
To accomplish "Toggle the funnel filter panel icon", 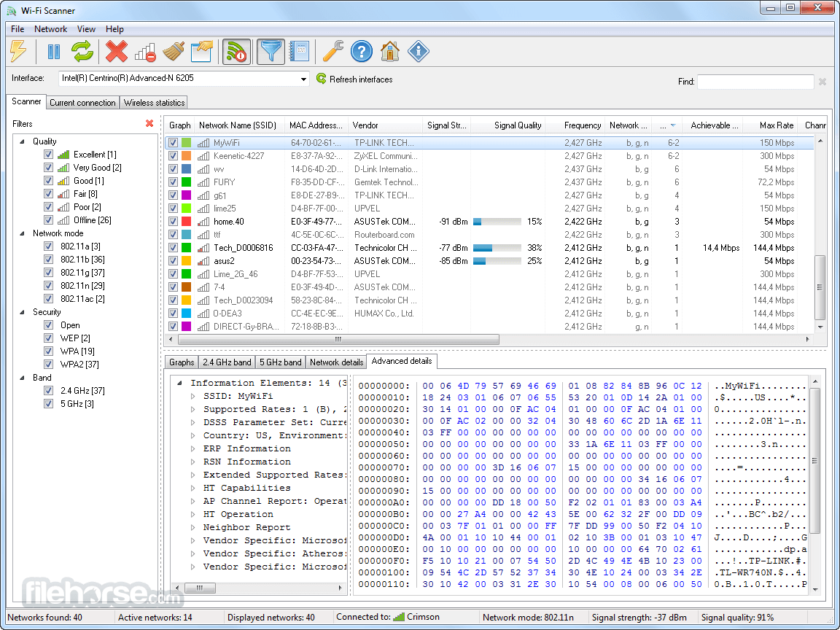I will tap(270, 52).
